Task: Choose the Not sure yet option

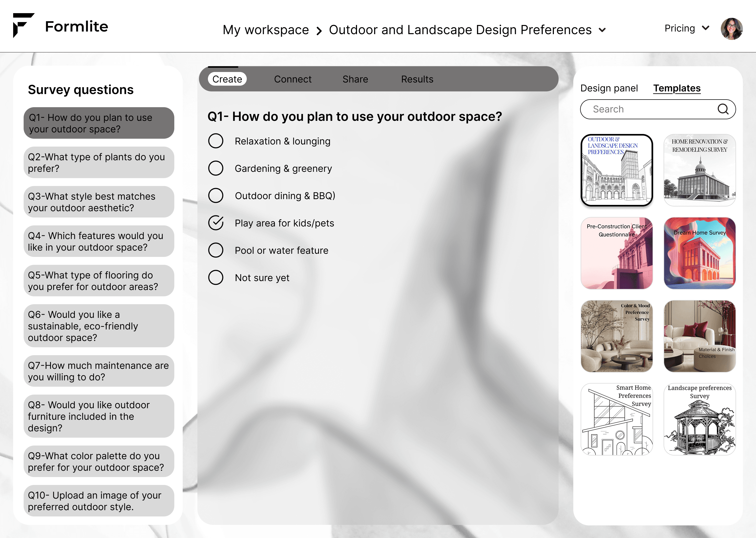Action: pos(216,278)
